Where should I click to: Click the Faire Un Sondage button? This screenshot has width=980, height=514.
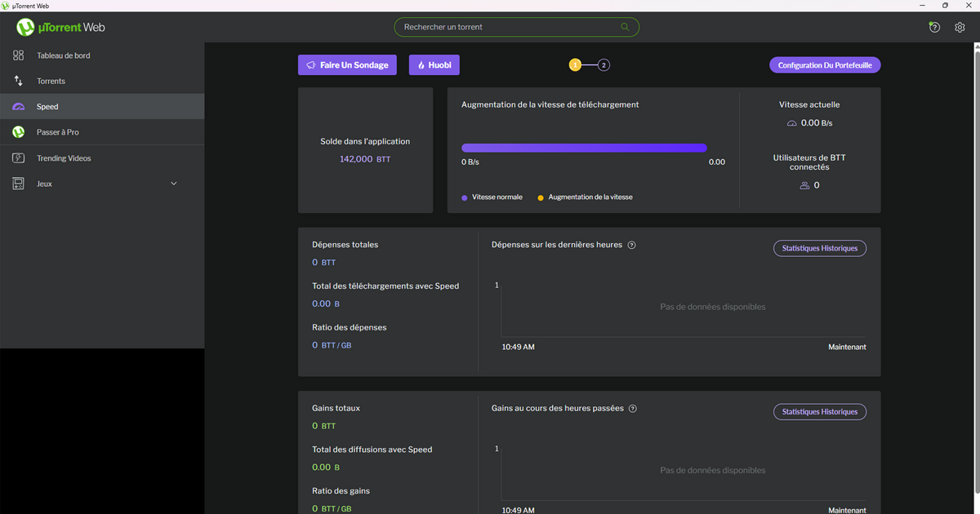(x=347, y=64)
